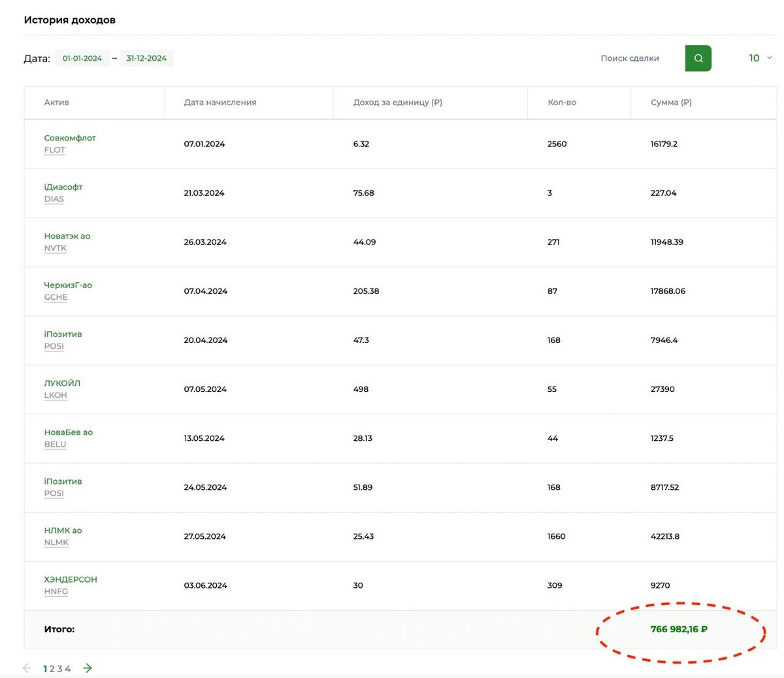Sort by Дата начисления column header
Viewport: 784px width, 678px height.
click(x=220, y=103)
